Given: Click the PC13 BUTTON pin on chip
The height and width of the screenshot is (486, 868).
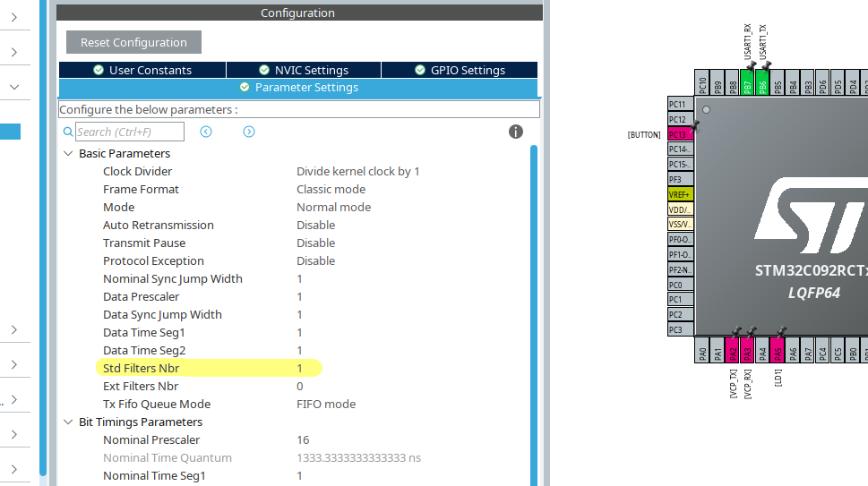Looking at the screenshot, I should coord(679,134).
